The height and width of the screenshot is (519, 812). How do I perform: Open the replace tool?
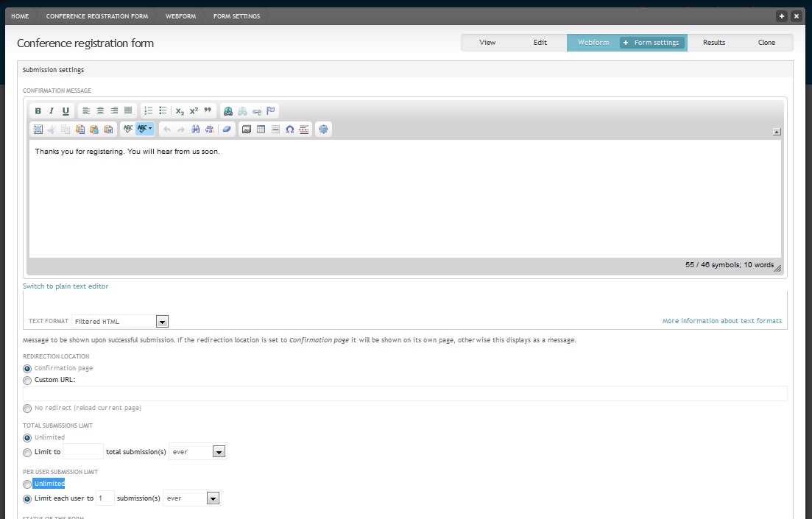[209, 130]
